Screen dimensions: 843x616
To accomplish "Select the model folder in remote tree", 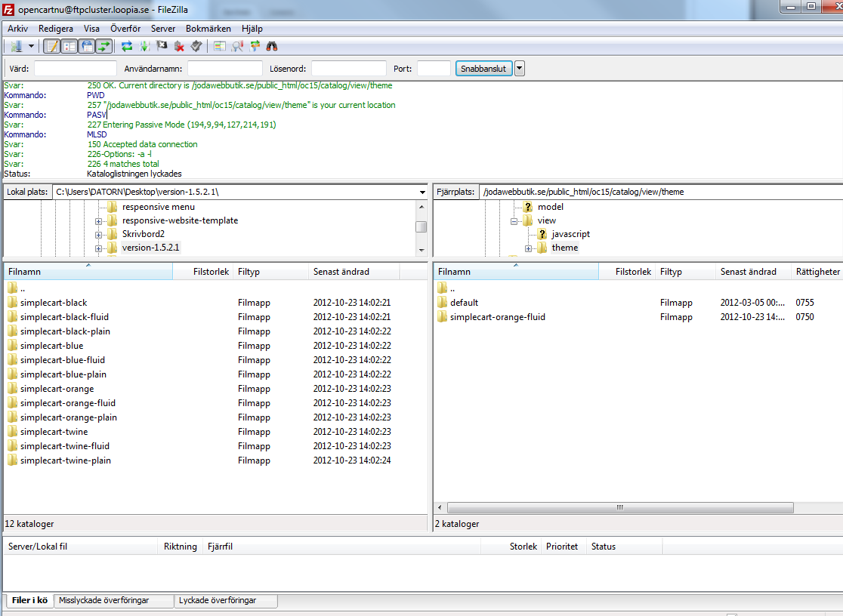I will coord(551,207).
